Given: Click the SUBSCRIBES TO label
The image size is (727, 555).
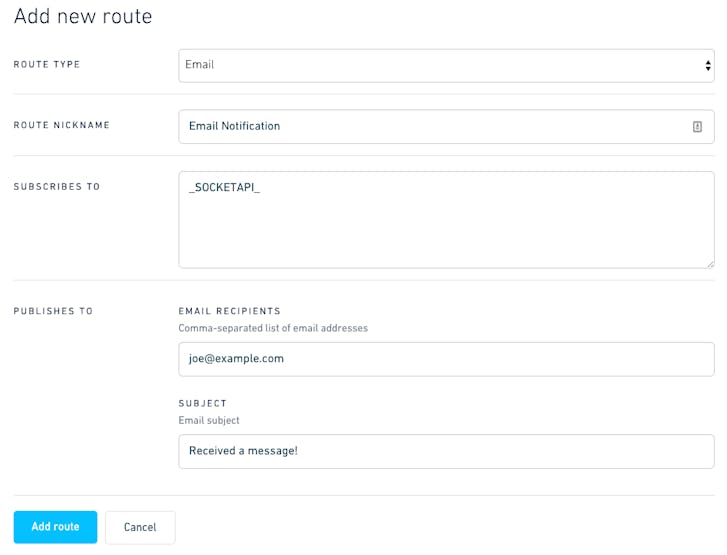Looking at the screenshot, I should (x=57, y=186).
